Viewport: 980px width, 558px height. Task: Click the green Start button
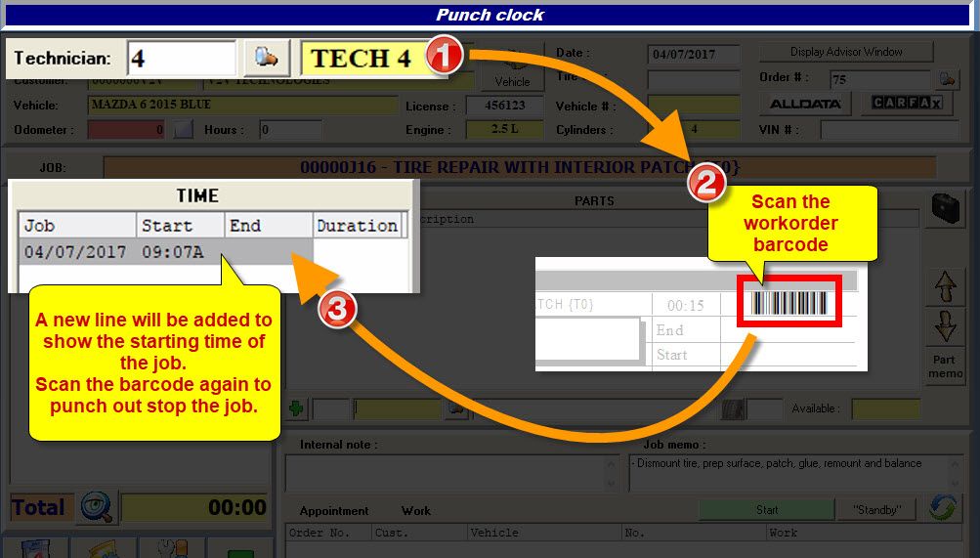tap(767, 510)
